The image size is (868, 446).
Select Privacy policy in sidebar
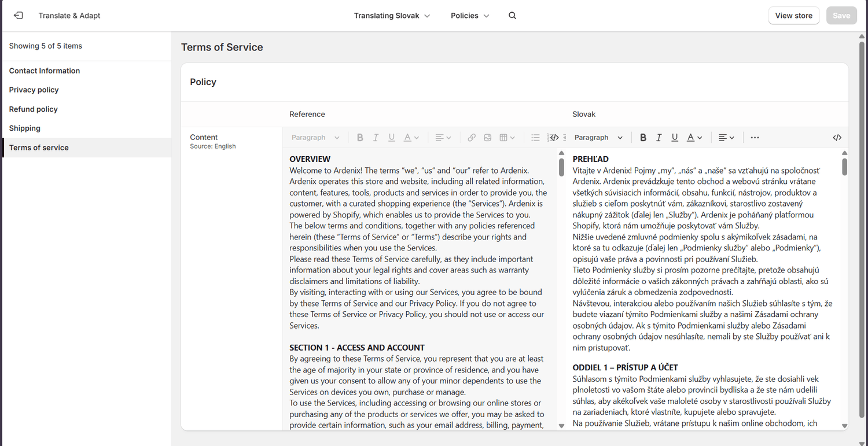(34, 90)
